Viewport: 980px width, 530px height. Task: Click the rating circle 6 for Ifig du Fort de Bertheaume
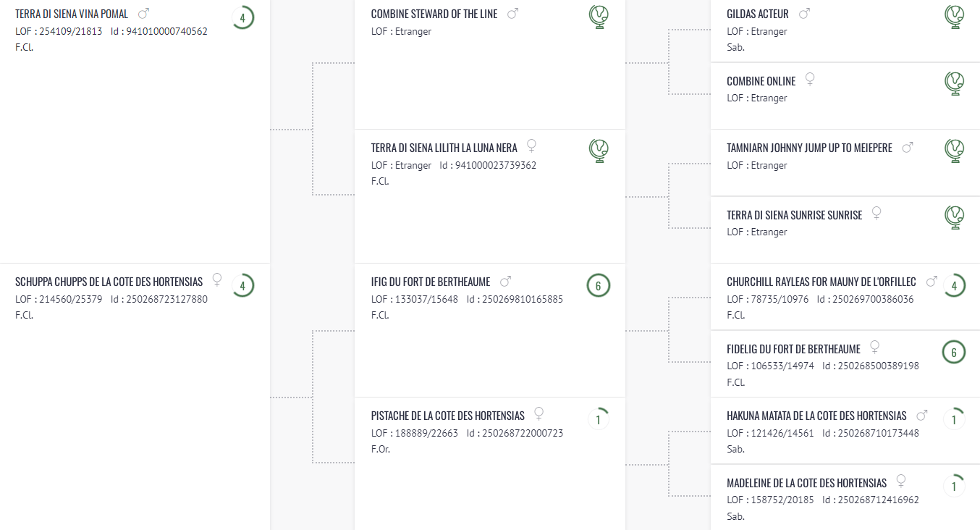point(599,285)
